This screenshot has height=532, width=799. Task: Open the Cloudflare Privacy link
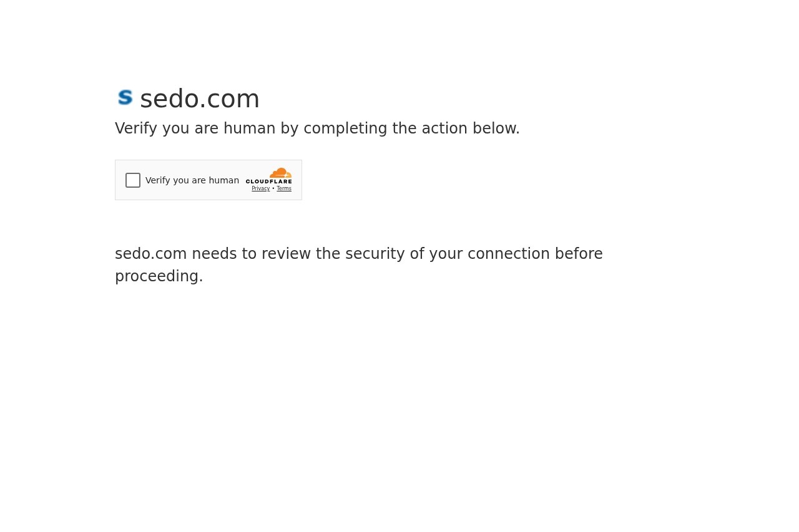(x=261, y=188)
